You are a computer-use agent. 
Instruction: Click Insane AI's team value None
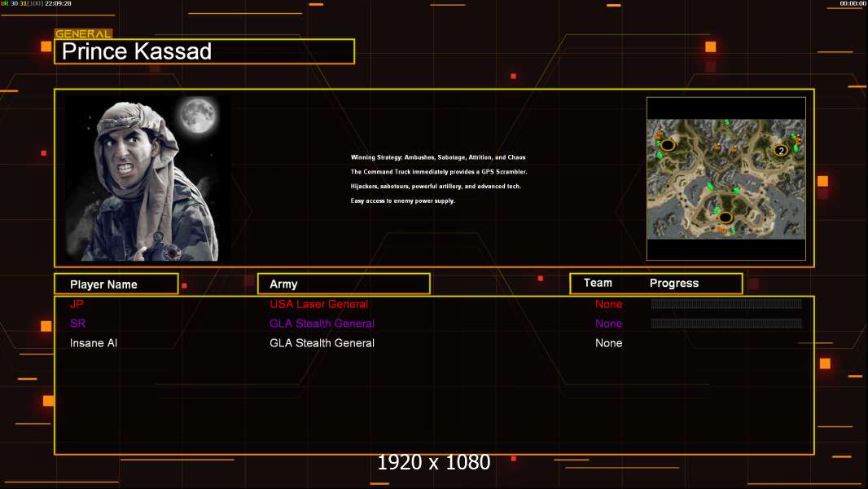coord(608,343)
